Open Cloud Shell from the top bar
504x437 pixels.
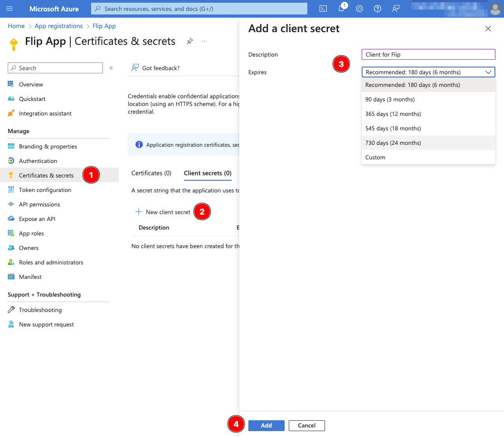pos(323,9)
